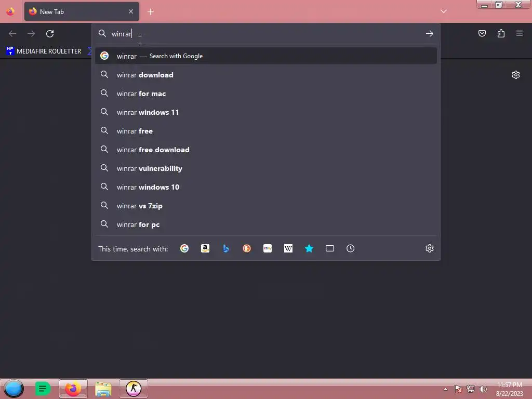Choose 'winrar free' suggestion
The image size is (532, 399).
(266, 131)
